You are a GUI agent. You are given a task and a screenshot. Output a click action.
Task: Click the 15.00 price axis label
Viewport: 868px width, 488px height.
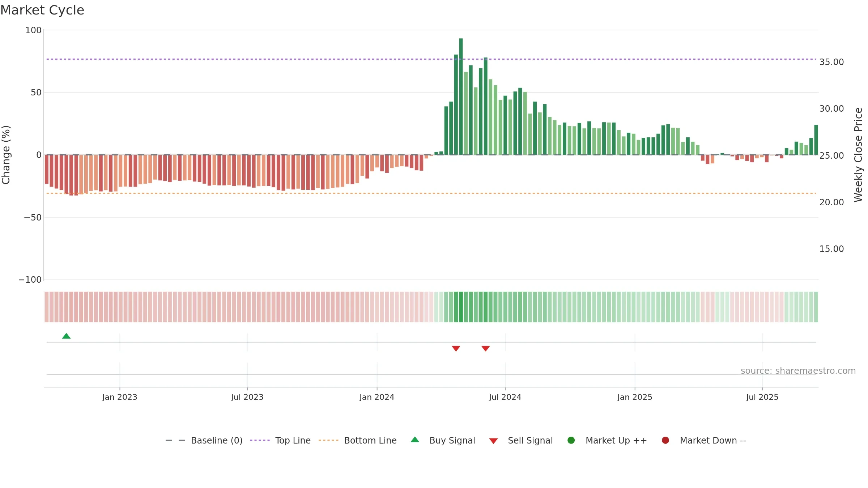pyautogui.click(x=831, y=249)
